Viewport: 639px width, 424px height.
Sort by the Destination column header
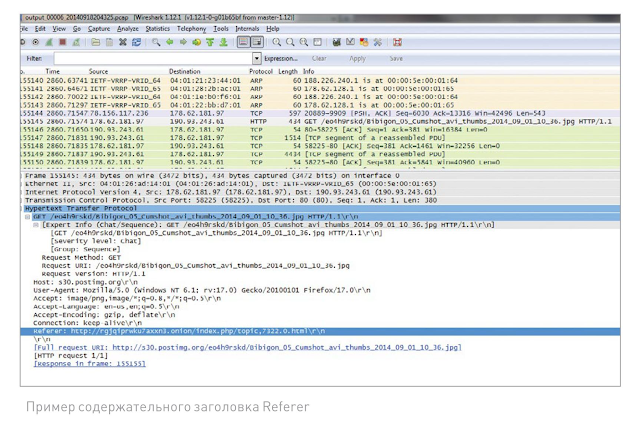[x=185, y=71]
